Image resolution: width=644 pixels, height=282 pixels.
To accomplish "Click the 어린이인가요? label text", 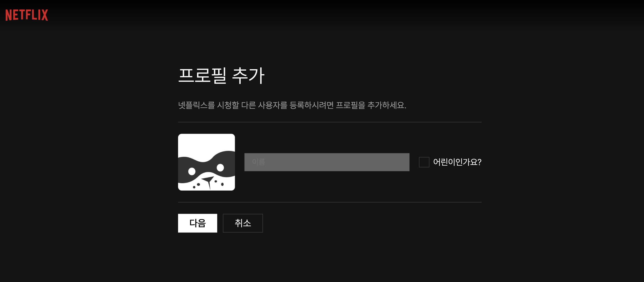I will (x=457, y=162).
